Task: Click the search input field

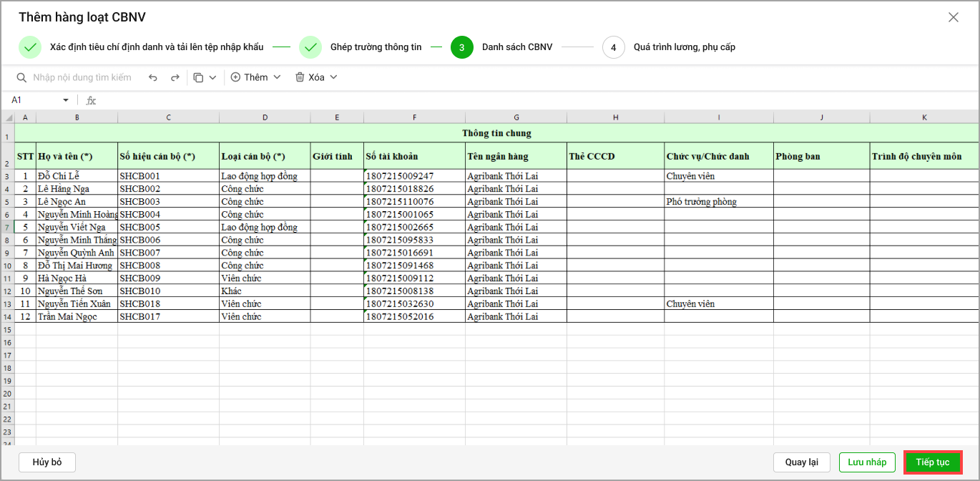Action: (x=82, y=77)
